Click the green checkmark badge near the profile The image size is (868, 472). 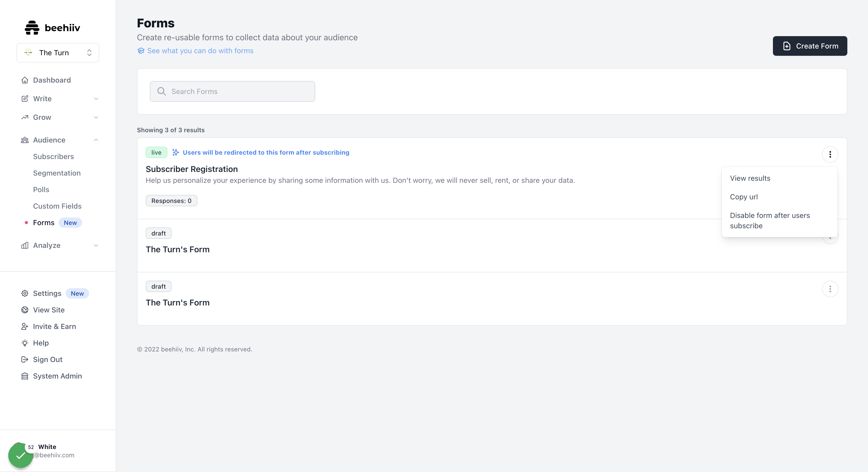pyautogui.click(x=21, y=455)
